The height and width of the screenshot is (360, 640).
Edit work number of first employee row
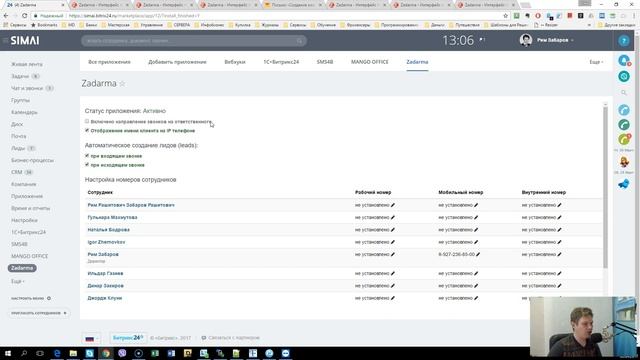[393, 205]
